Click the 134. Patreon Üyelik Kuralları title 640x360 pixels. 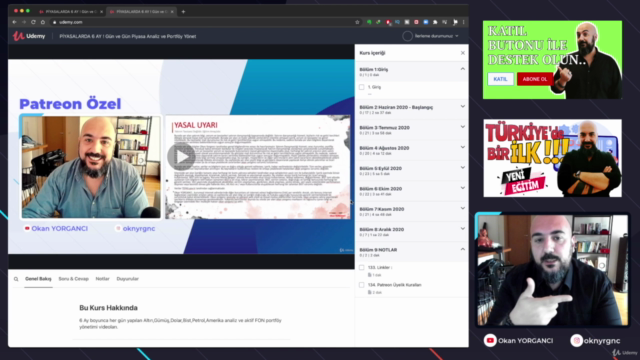pos(395,285)
